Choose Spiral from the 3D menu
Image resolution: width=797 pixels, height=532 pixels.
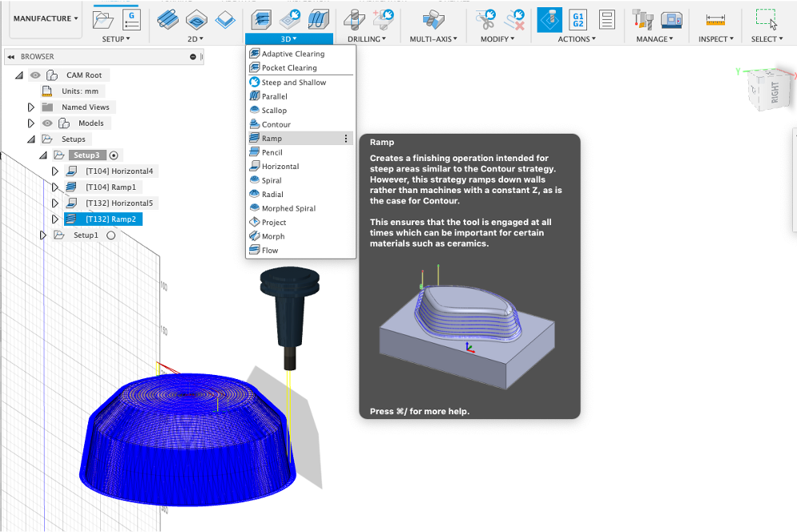[x=300, y=180]
